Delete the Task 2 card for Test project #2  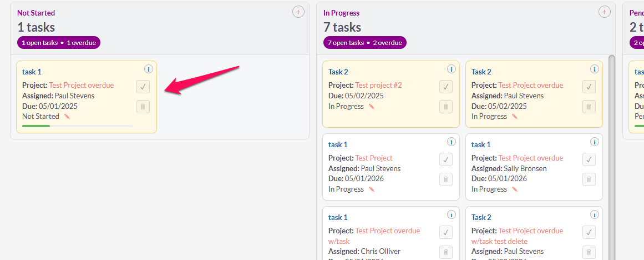click(446, 107)
